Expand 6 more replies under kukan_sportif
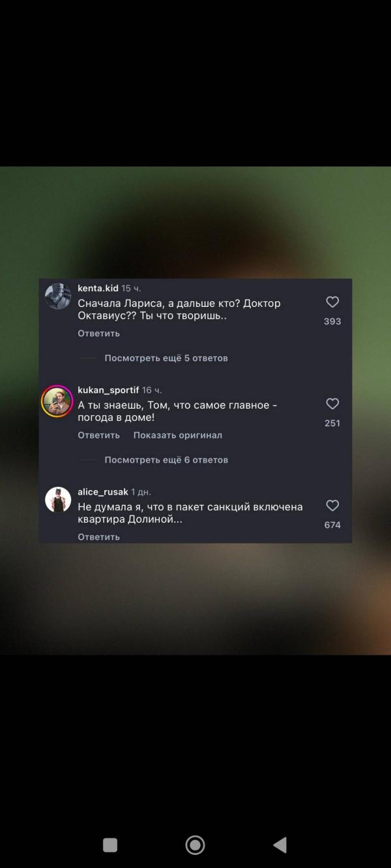Screen dimensions: 391x868 click(166, 459)
